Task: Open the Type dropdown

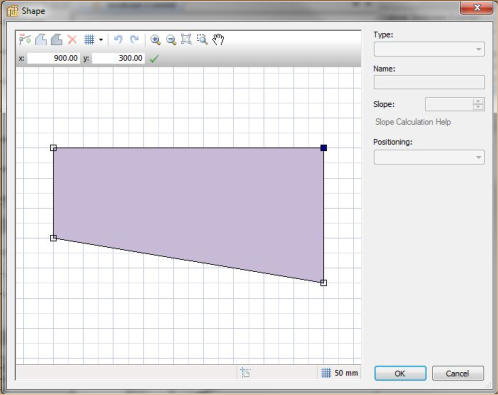Action: pyautogui.click(x=429, y=49)
